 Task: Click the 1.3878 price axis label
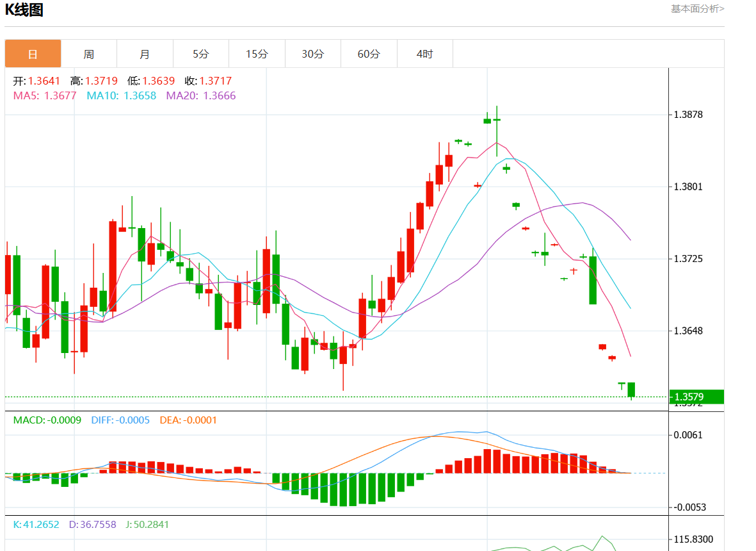(688, 115)
